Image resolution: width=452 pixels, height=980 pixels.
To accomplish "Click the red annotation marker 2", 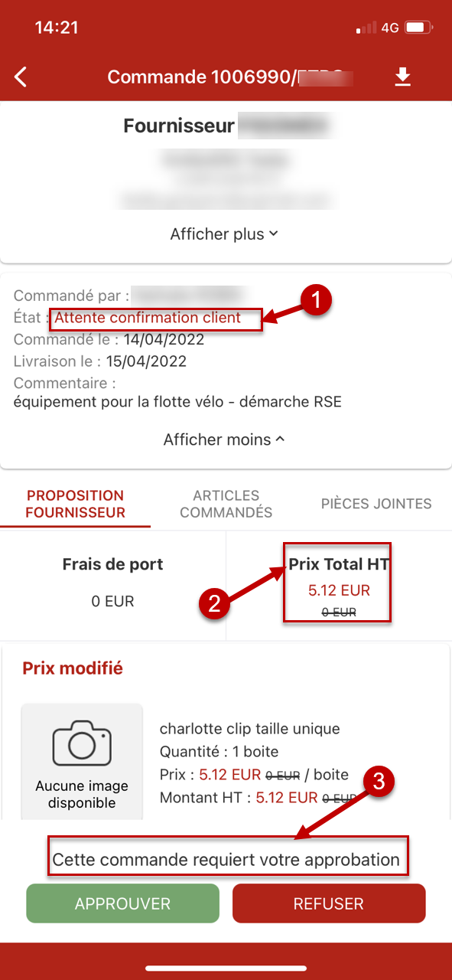I will [x=214, y=603].
